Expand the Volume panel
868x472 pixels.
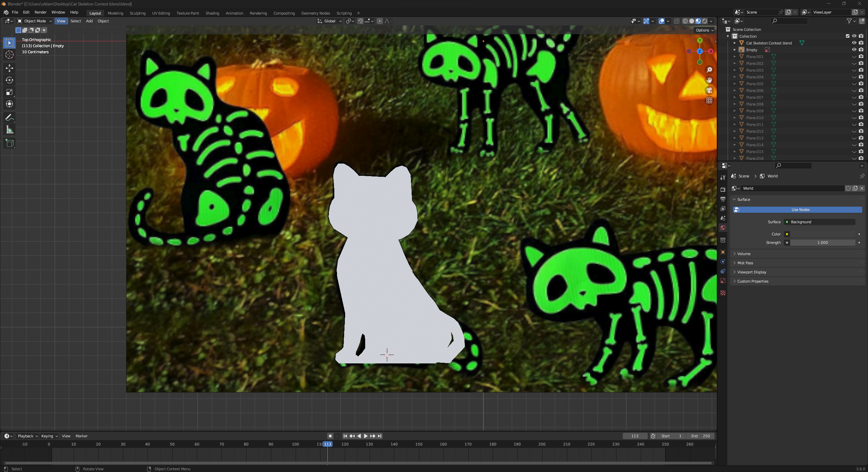pyautogui.click(x=744, y=254)
